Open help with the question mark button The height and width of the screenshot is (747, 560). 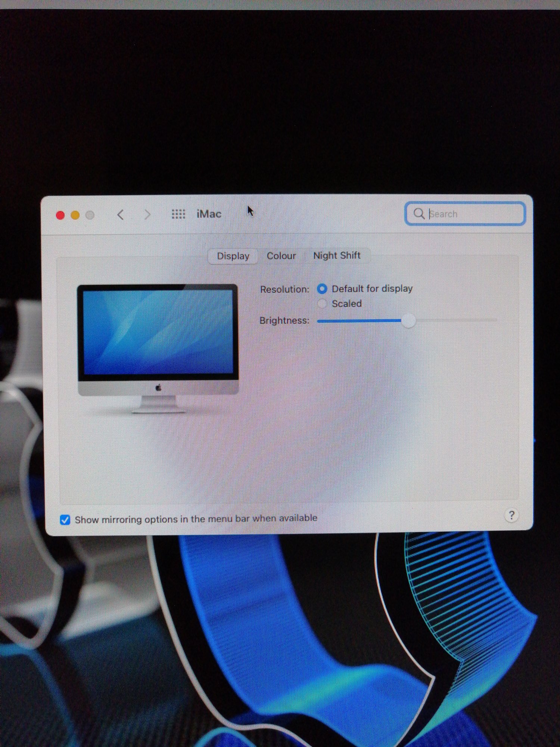pos(511,515)
